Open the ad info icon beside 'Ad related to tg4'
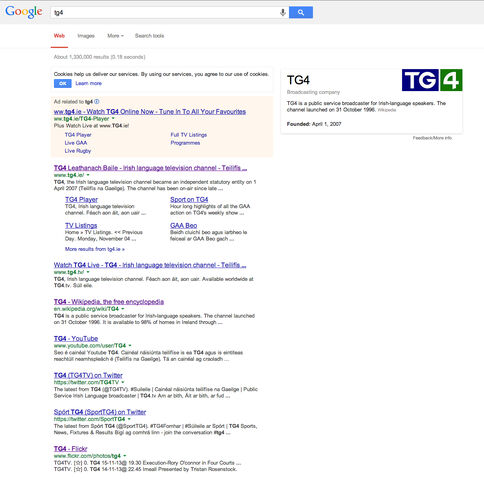The height and width of the screenshot is (479, 484). coord(97,101)
